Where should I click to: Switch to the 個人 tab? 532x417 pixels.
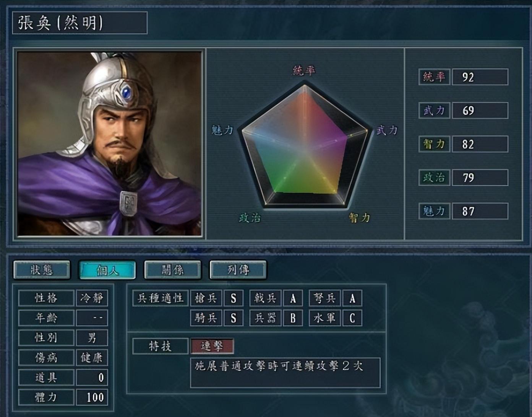[x=107, y=270]
